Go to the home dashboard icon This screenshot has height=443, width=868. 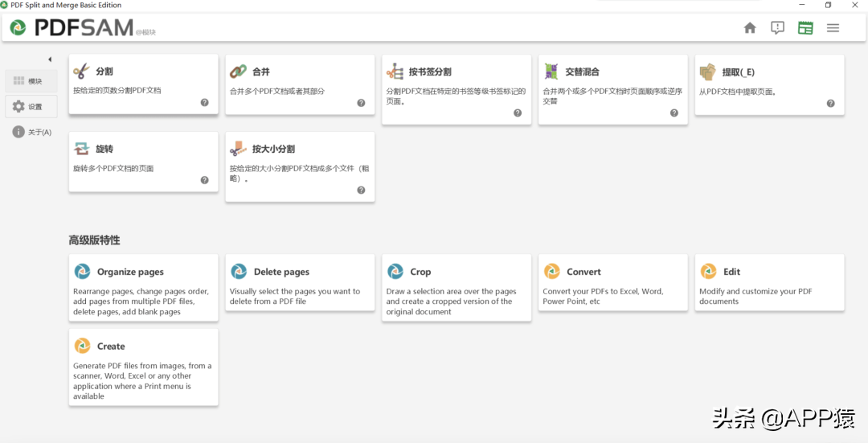[750, 27]
